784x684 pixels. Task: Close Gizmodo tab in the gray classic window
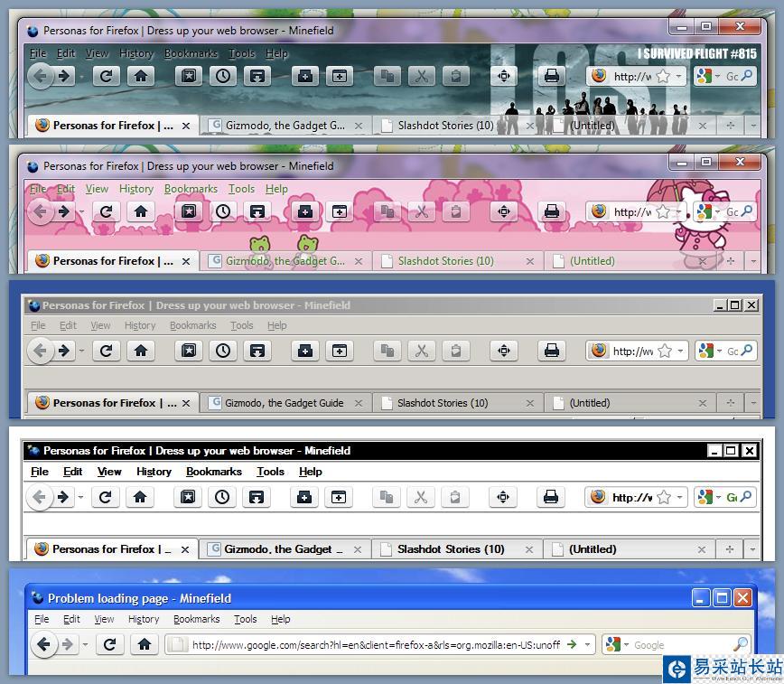click(359, 403)
